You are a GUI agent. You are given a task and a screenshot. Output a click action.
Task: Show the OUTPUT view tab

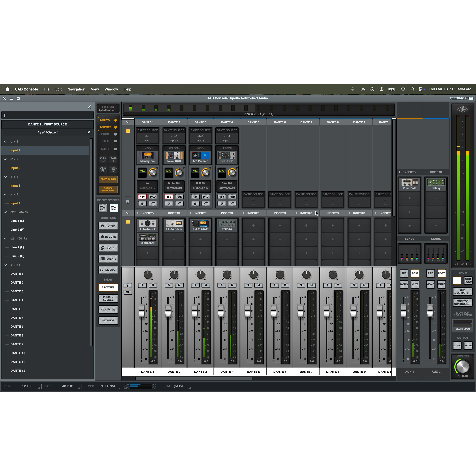(108, 141)
